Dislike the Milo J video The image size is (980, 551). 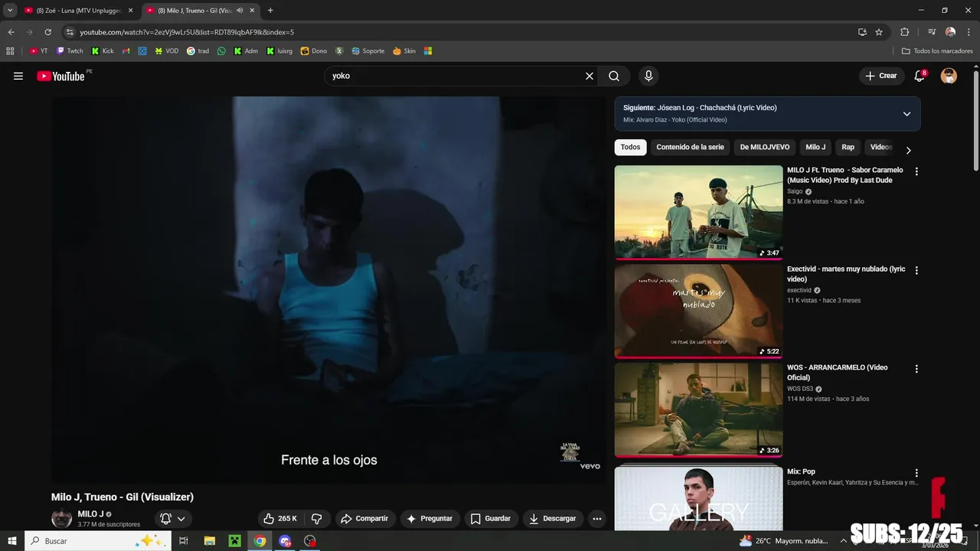pyautogui.click(x=316, y=518)
